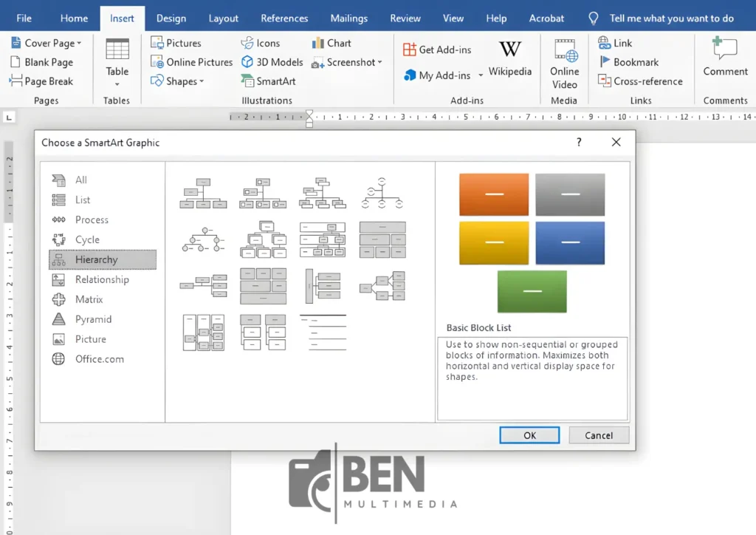The height and width of the screenshot is (535, 756).
Task: Add a Comment from the ribbon
Action: 724,58
